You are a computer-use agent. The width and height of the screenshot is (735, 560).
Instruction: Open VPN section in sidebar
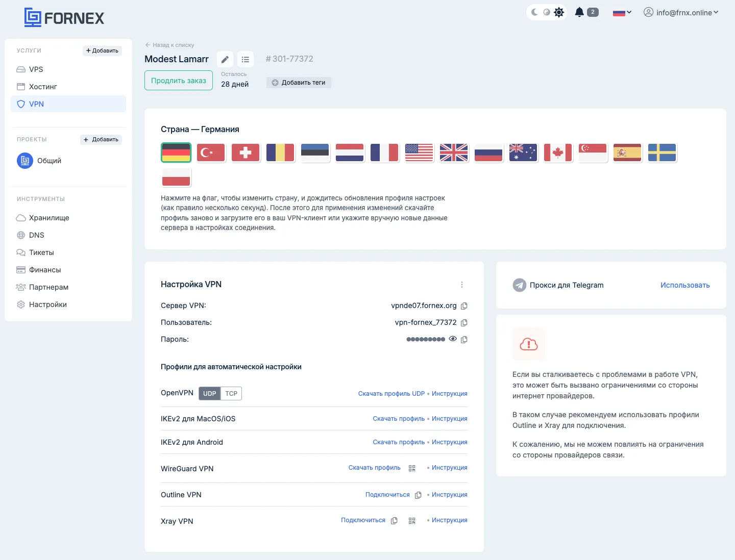click(x=68, y=104)
